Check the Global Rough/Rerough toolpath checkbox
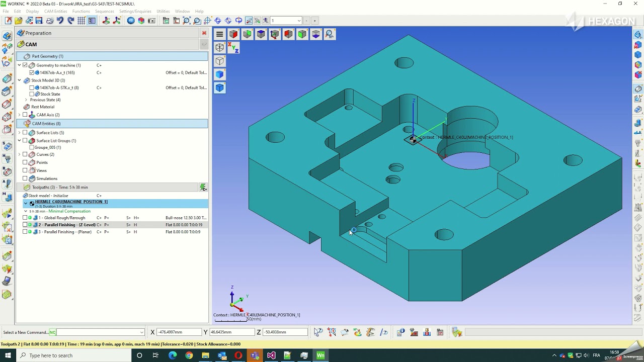Screen dimensions: 644x362 pos(25,218)
